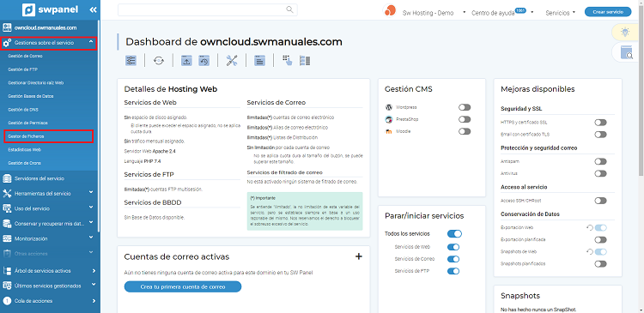Disable the Servicios de Correo toggle

[453, 259]
